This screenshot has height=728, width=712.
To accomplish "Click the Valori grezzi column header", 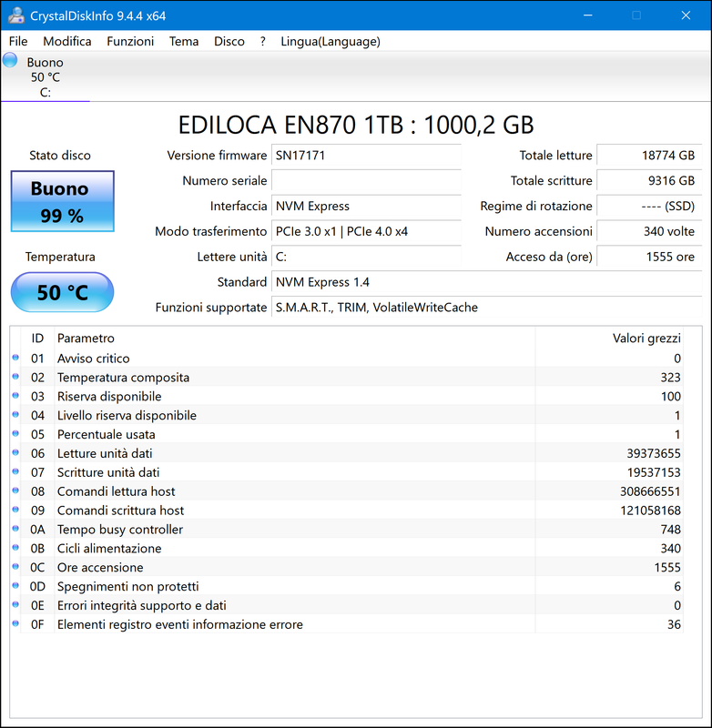I will point(609,338).
